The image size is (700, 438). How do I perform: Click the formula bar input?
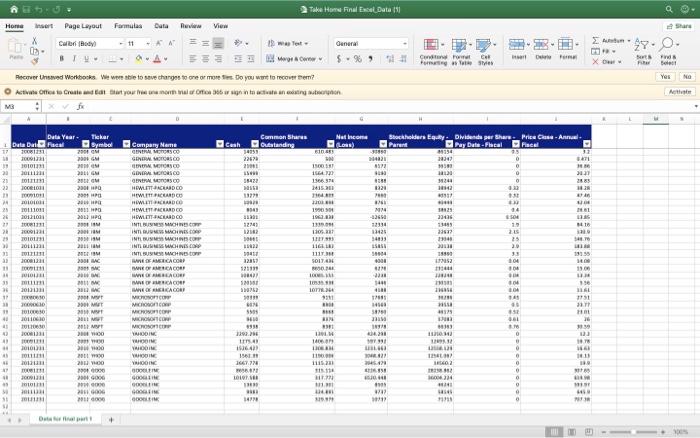388,106
